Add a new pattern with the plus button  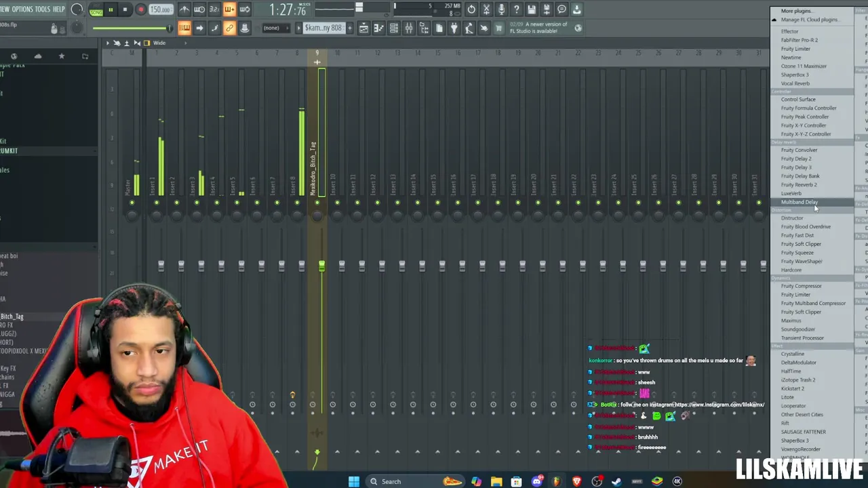pyautogui.click(x=350, y=28)
